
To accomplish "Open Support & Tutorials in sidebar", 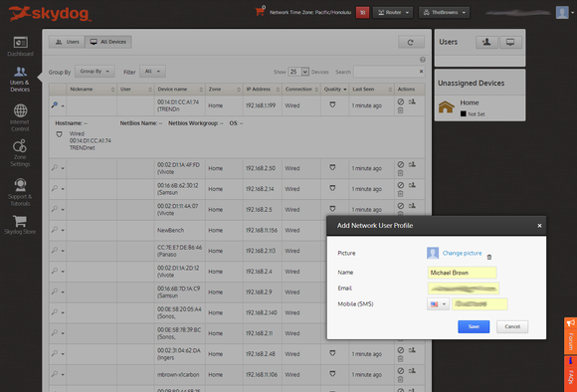I will coord(20,192).
